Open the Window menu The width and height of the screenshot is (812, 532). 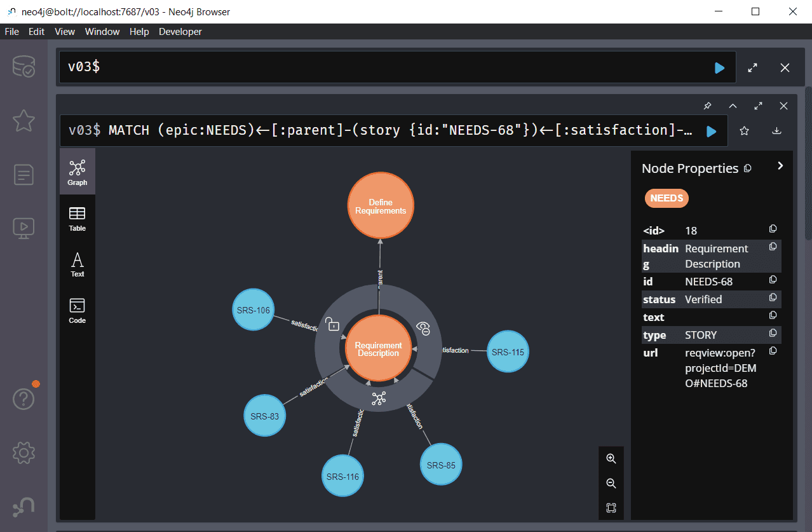tap(102, 32)
